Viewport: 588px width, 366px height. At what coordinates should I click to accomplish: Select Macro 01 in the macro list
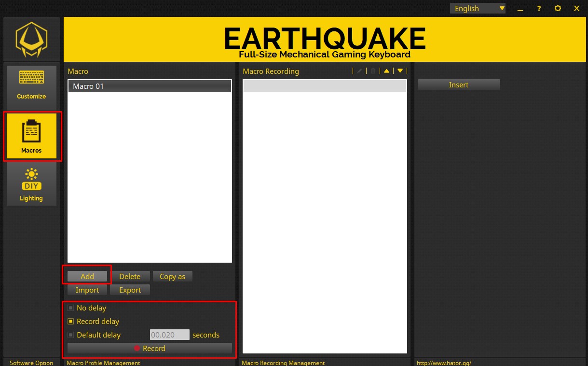[x=150, y=86]
